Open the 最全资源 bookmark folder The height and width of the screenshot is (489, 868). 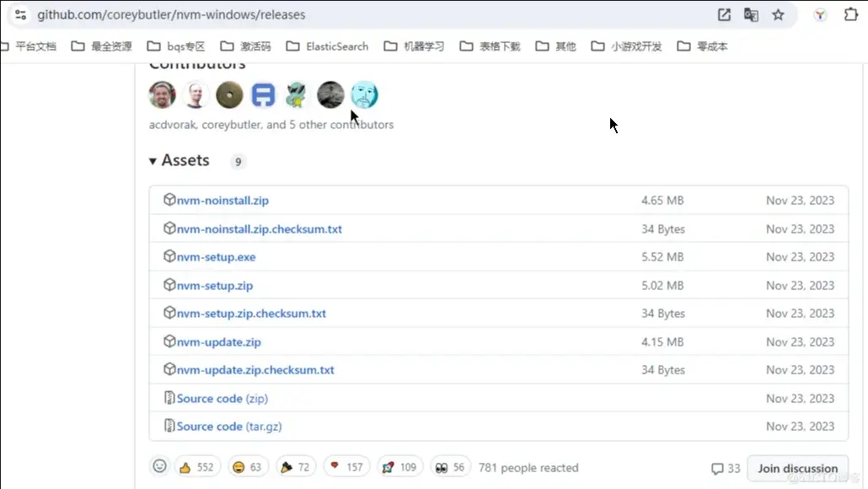[102, 46]
